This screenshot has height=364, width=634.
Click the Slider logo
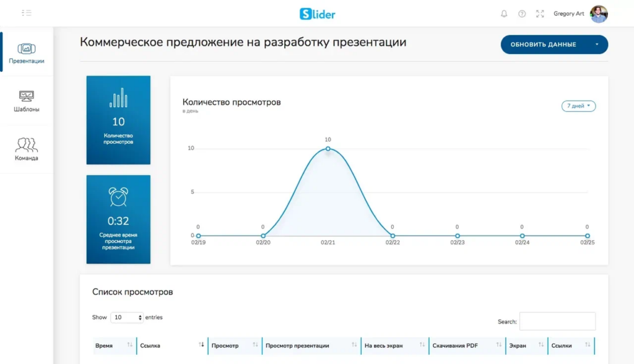[x=318, y=14]
